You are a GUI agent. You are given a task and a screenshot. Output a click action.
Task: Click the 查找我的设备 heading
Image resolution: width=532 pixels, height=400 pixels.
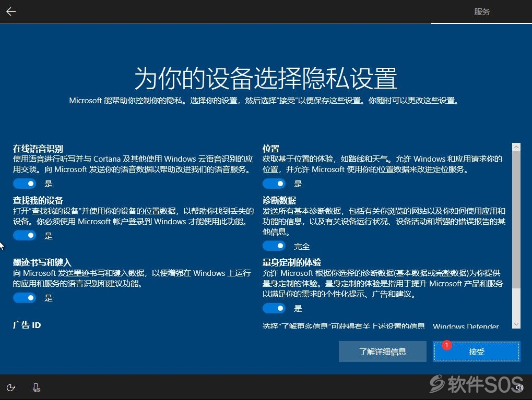(38, 200)
